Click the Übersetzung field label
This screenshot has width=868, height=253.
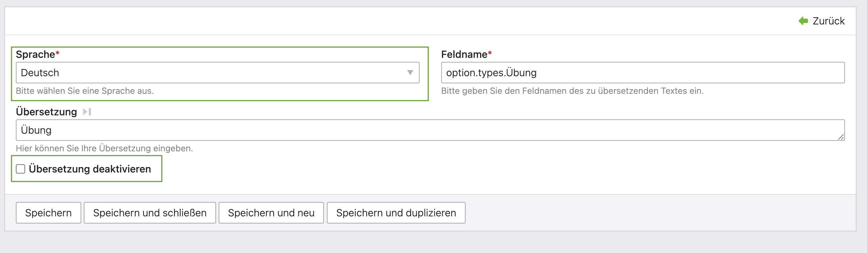pyautogui.click(x=46, y=112)
